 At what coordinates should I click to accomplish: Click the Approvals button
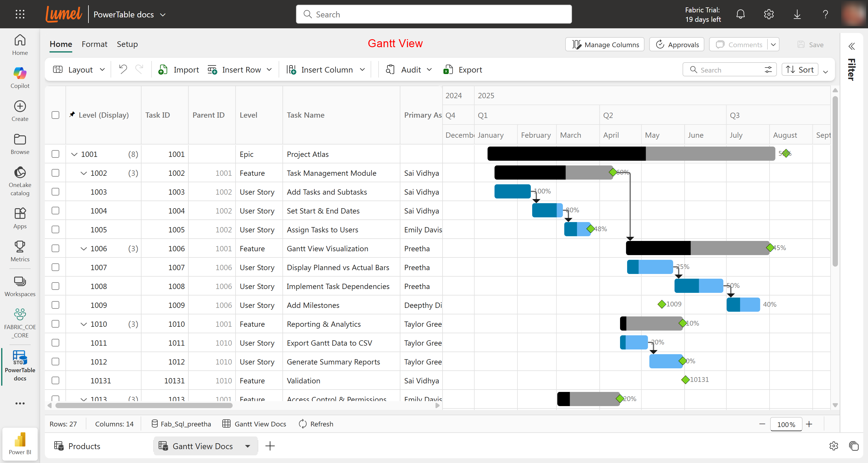(677, 45)
